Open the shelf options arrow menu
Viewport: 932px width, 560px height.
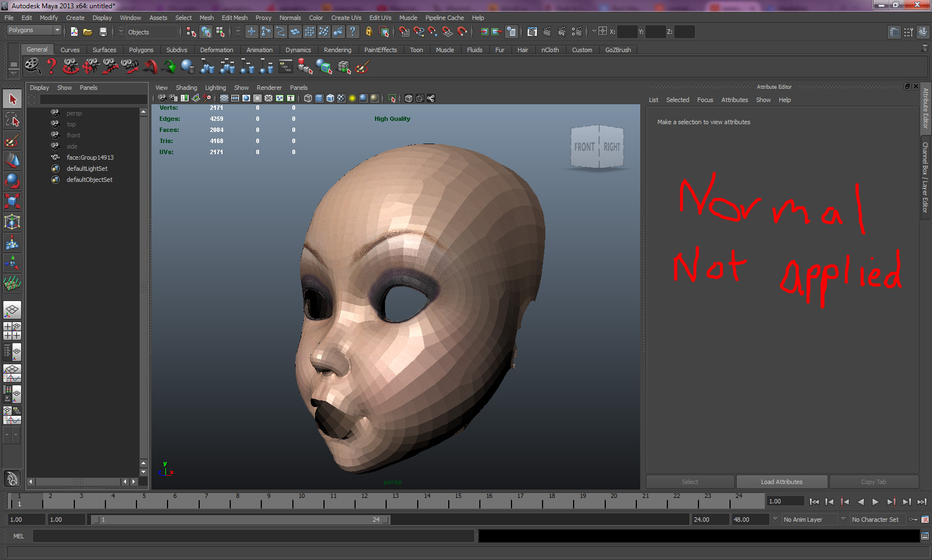point(13,74)
